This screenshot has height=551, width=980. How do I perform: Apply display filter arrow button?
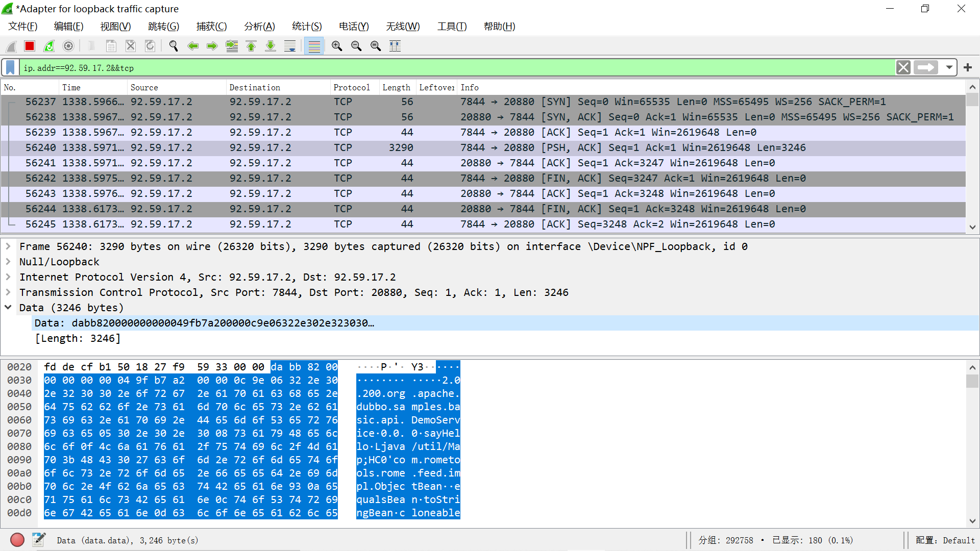coord(926,67)
